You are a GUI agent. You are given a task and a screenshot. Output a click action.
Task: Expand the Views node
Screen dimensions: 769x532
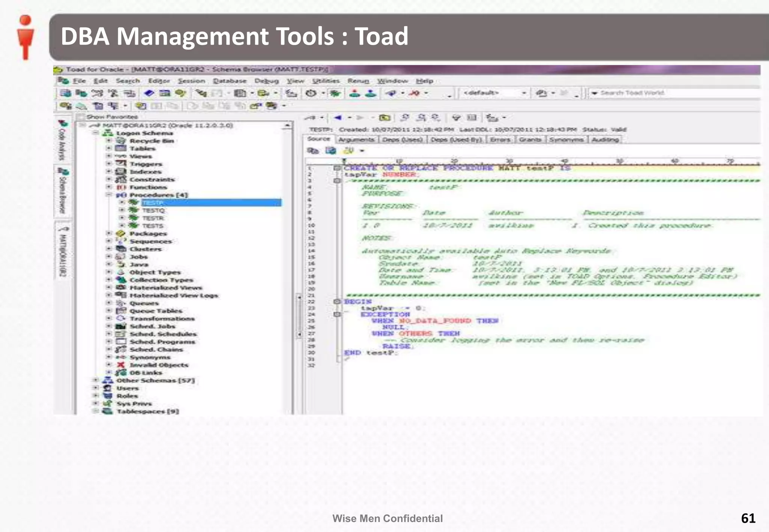(109, 156)
